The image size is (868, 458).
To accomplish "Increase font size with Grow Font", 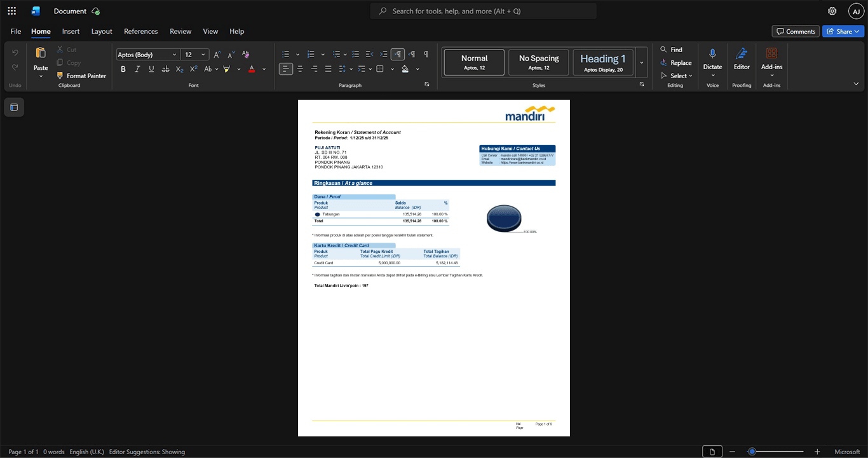I will [217, 55].
